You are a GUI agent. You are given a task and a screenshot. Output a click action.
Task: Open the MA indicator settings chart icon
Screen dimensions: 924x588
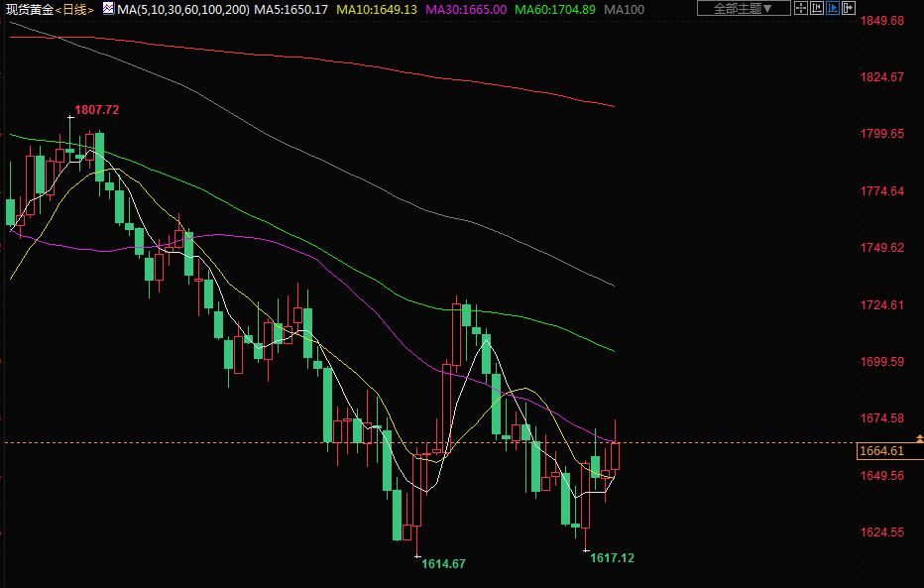coord(108,9)
